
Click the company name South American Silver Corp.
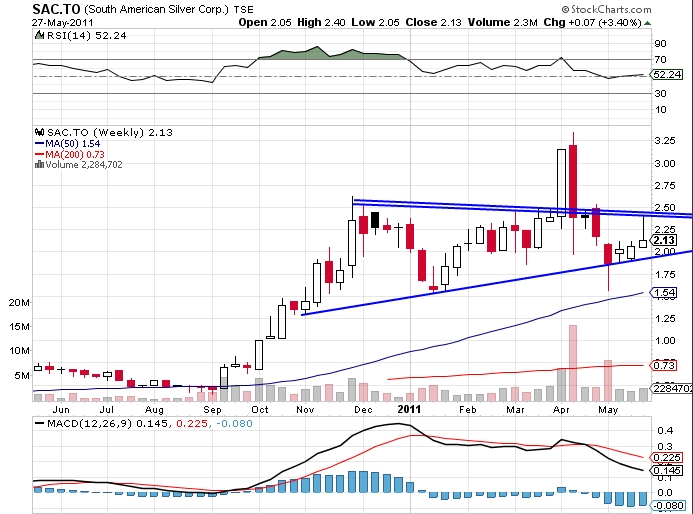tap(157, 9)
